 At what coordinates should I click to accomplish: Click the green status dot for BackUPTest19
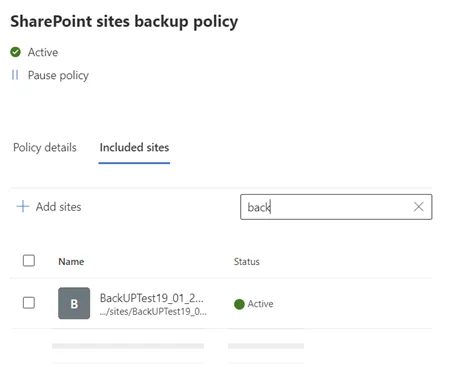tap(239, 304)
